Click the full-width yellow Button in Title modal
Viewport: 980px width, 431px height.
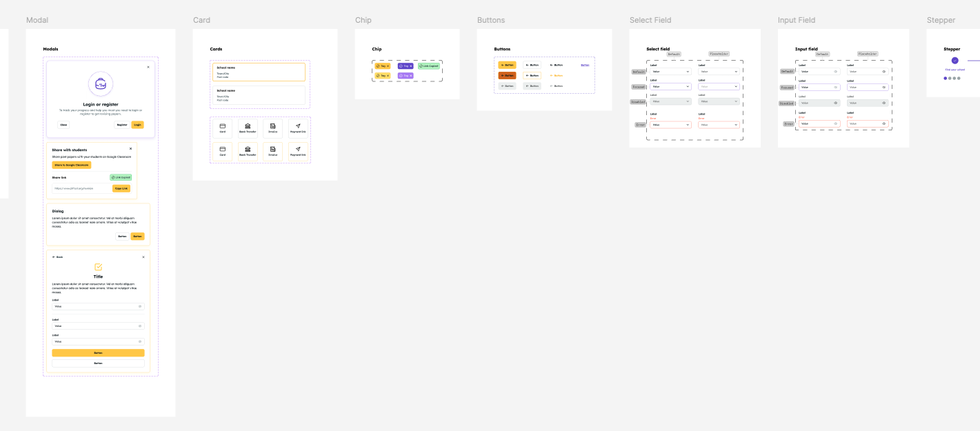click(98, 352)
